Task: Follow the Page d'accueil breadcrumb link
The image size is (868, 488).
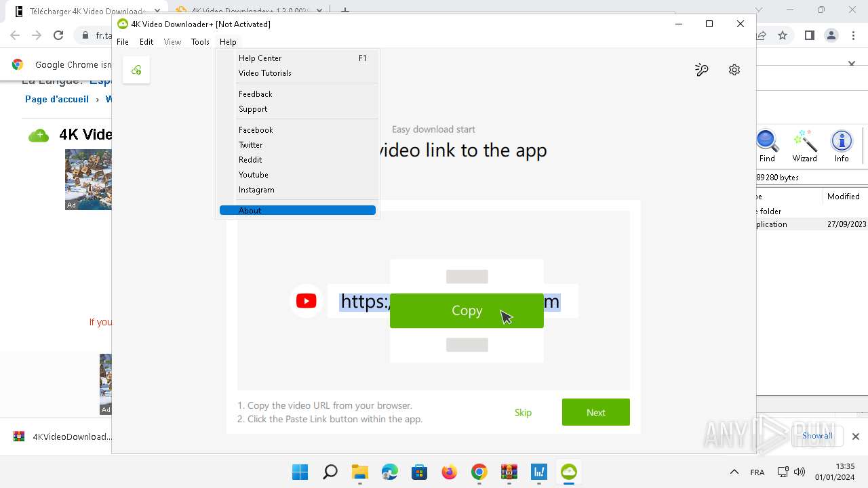Action: tap(57, 99)
